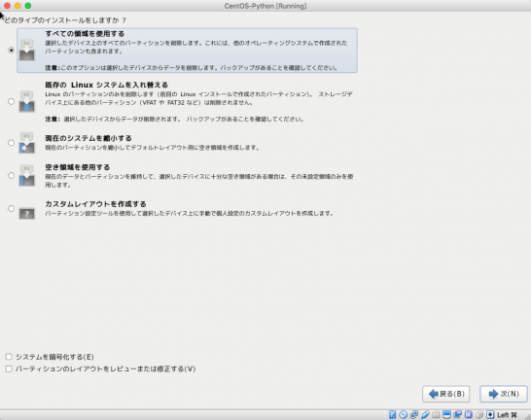Click the hard disk activity icon in status bar
Image resolution: width=531 pixels, height=420 pixels.
click(393, 414)
